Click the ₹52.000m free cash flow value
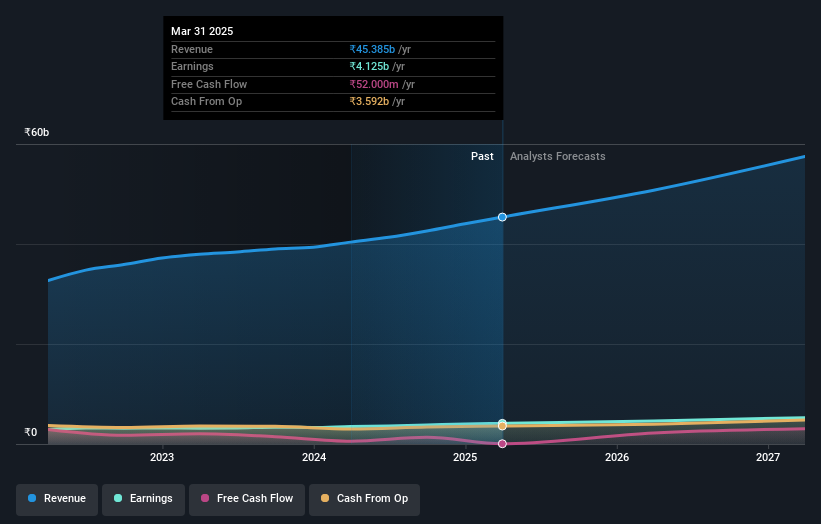The width and height of the screenshot is (821, 524). pos(374,84)
